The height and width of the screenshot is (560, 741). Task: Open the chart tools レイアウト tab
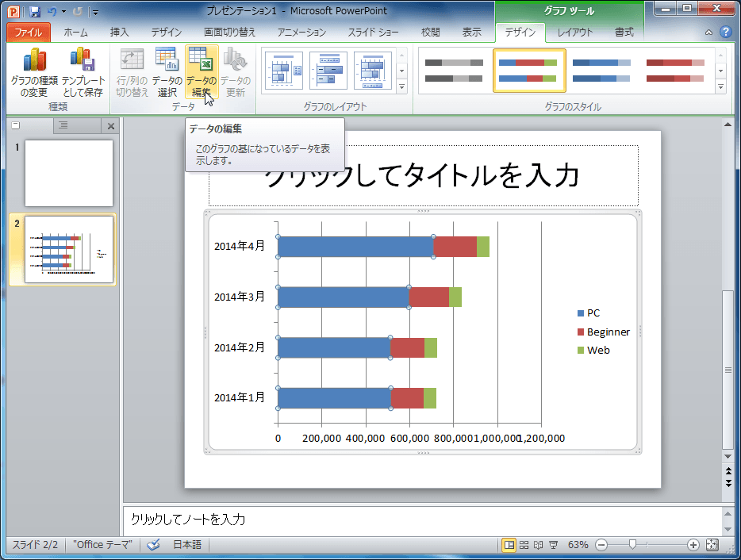click(x=574, y=33)
